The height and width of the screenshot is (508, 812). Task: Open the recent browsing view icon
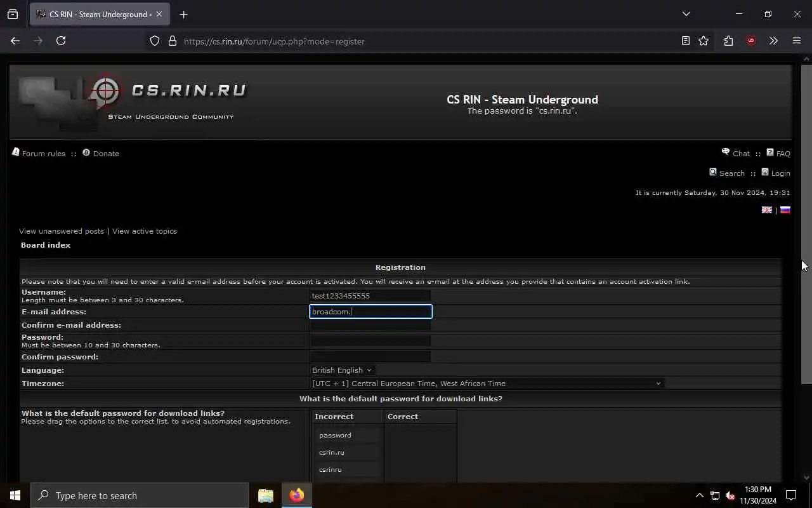coord(13,14)
